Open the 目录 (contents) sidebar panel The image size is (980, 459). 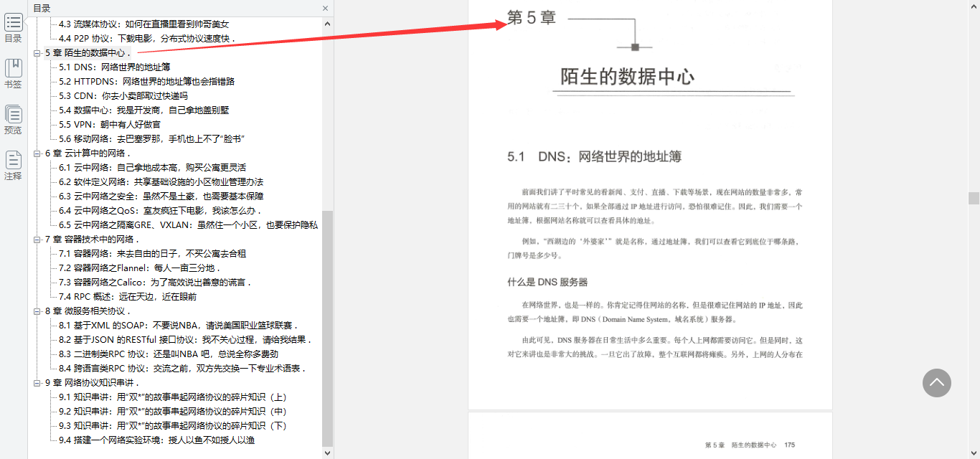13,29
